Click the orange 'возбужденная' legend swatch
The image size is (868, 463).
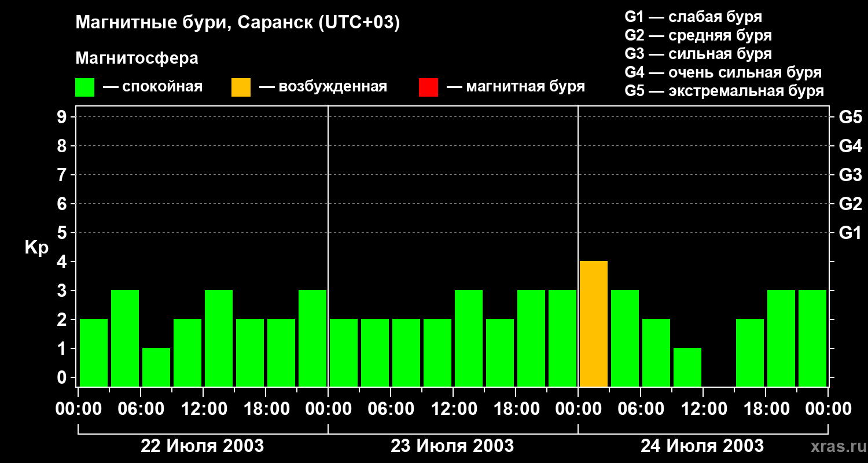tap(241, 87)
